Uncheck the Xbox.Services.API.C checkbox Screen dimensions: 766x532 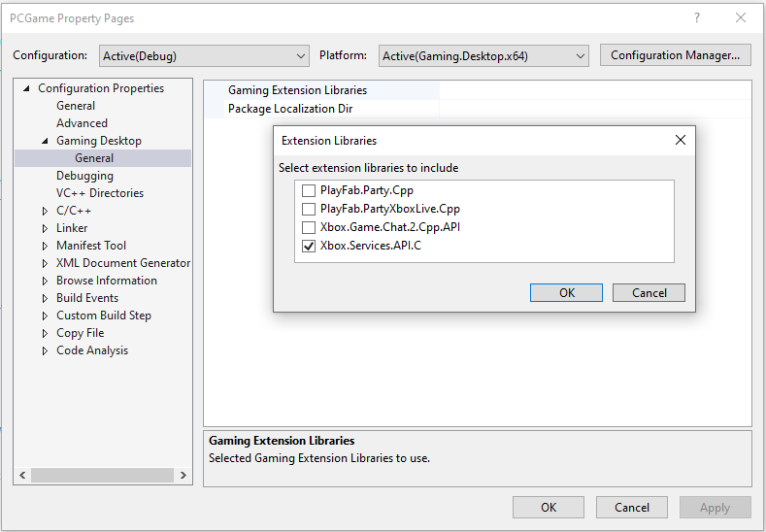pos(309,247)
